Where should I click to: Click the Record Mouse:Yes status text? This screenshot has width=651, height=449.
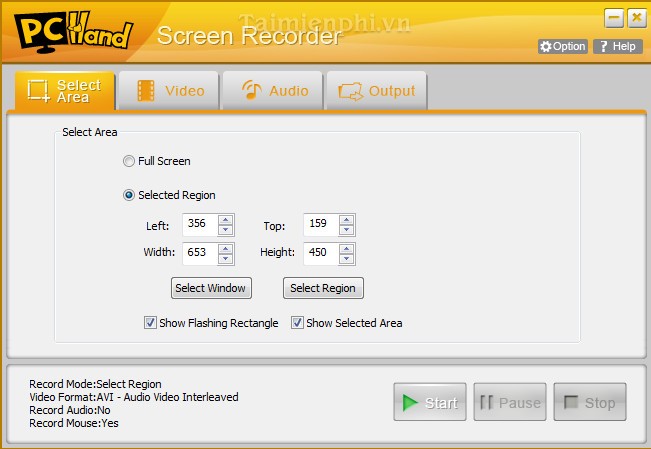pos(74,423)
